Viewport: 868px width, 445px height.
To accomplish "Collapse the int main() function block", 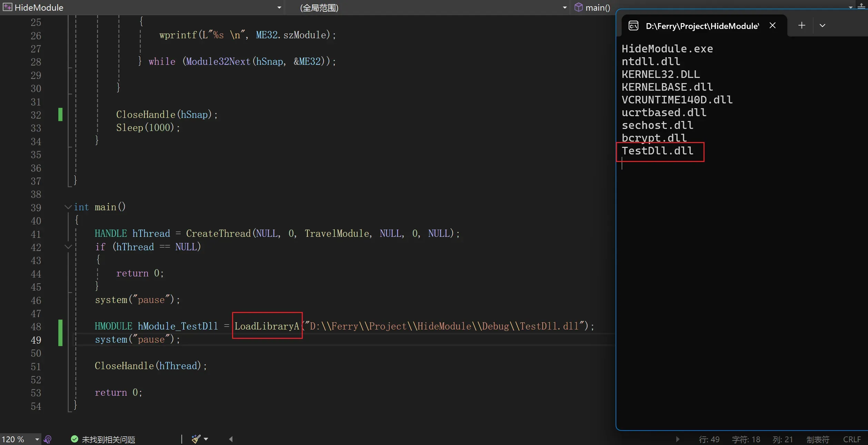I will click(x=68, y=207).
